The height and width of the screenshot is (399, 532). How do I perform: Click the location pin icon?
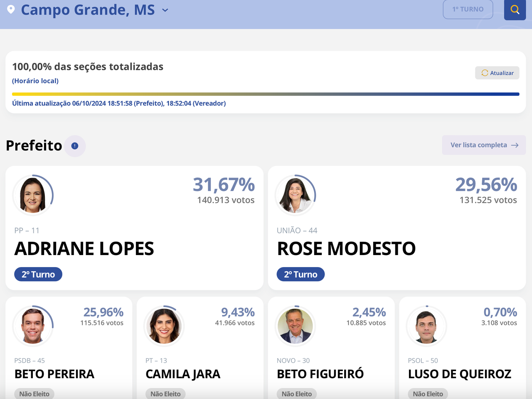coord(11,9)
